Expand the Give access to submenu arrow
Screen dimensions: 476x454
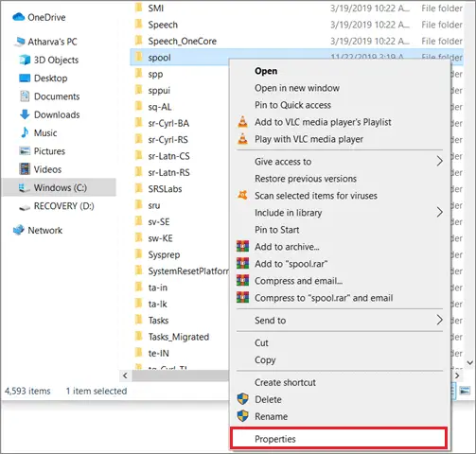pos(439,162)
